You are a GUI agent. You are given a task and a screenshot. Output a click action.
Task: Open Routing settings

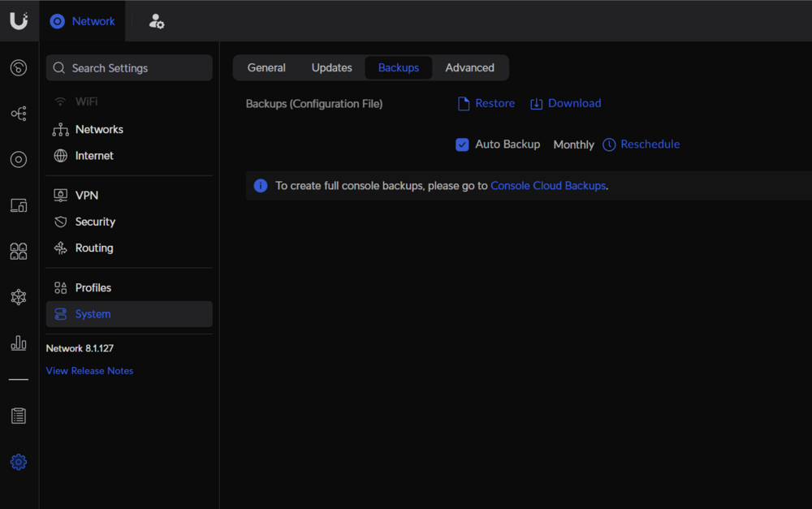coord(129,248)
